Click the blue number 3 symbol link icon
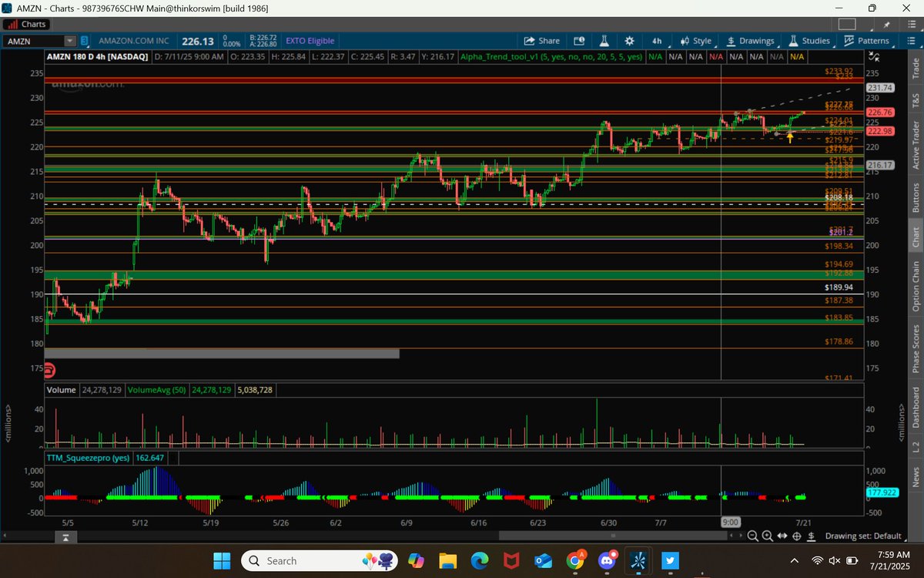This screenshot has height=578, width=924. coord(85,41)
